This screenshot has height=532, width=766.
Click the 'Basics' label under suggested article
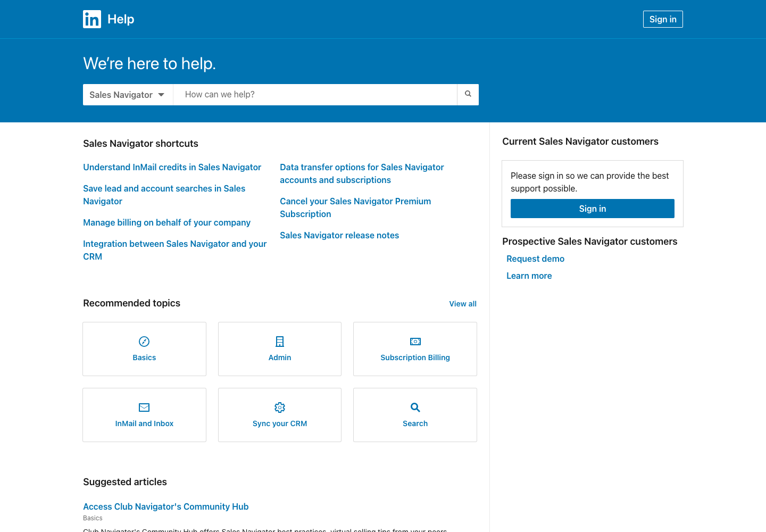coord(93,518)
